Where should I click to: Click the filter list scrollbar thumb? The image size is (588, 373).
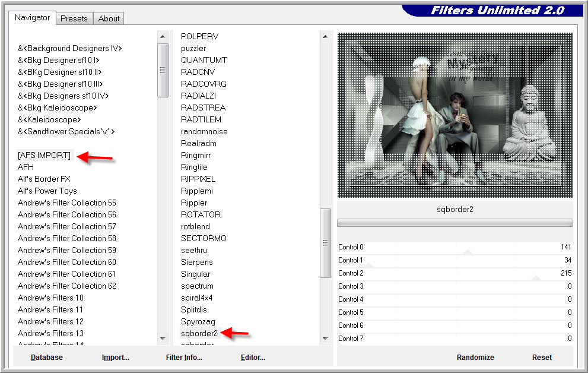[325, 243]
